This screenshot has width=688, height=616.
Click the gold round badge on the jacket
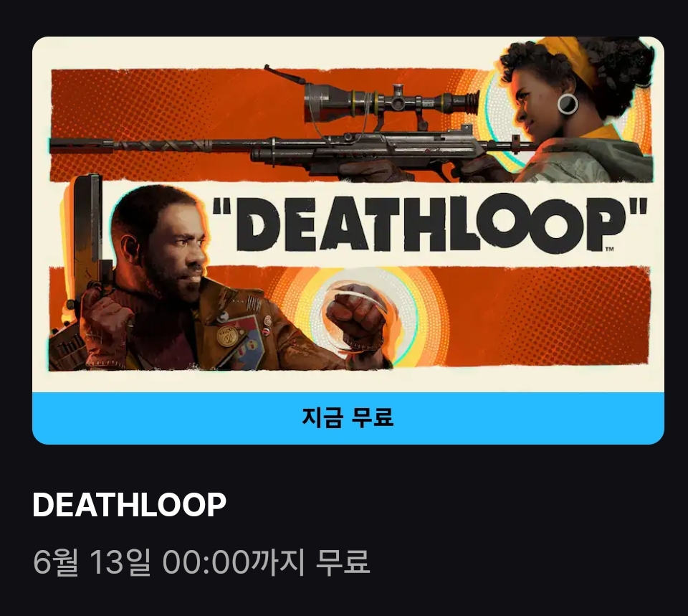click(227, 337)
